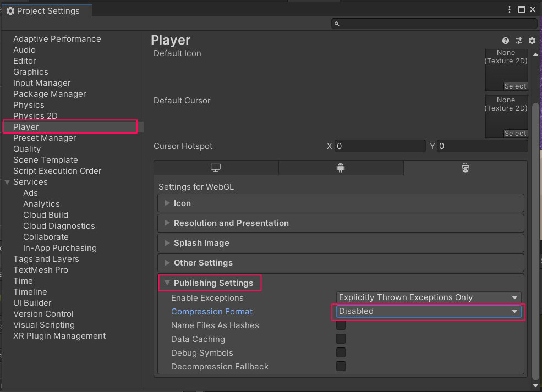
Task: Click the search magnifier icon
Action: [x=337, y=24]
